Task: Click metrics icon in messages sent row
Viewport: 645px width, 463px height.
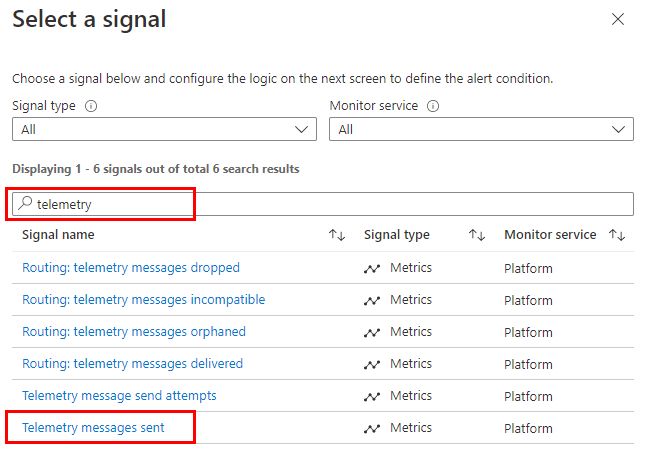Action: pos(372,428)
